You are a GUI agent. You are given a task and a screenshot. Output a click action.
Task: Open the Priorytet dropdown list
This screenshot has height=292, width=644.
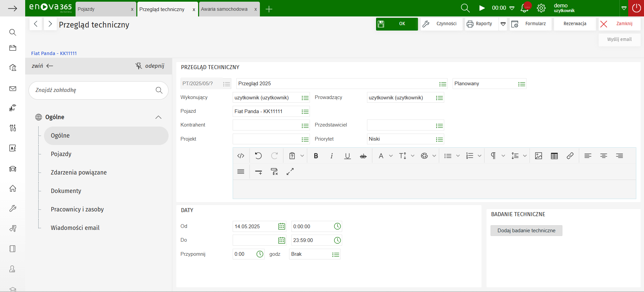[x=439, y=139]
